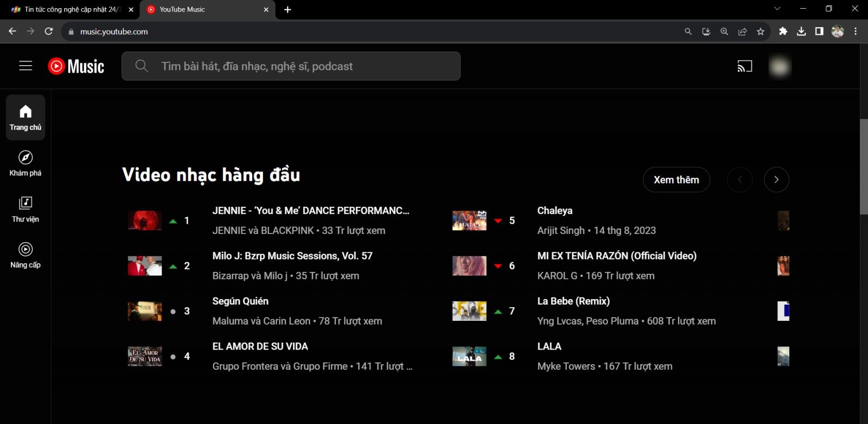
Task: Click the site padlock icon
Action: pos(71,31)
